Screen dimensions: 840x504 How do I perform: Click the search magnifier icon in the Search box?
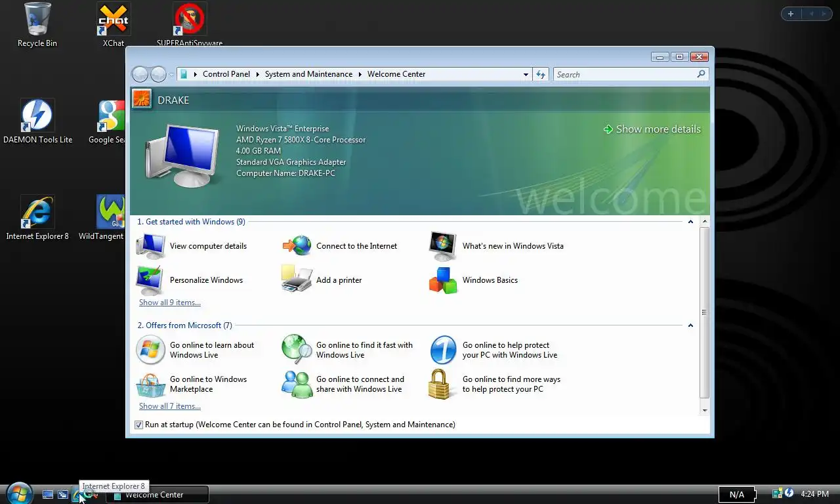point(701,74)
